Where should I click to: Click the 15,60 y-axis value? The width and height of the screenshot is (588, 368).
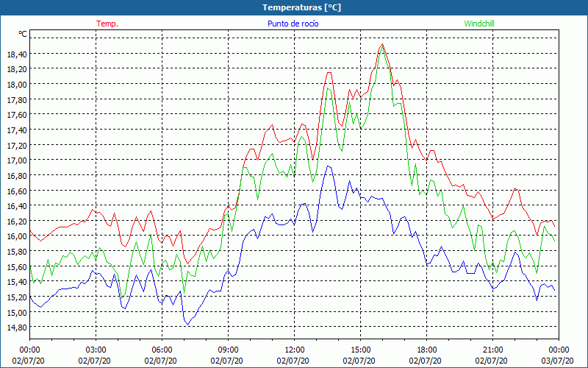[x=17, y=267]
